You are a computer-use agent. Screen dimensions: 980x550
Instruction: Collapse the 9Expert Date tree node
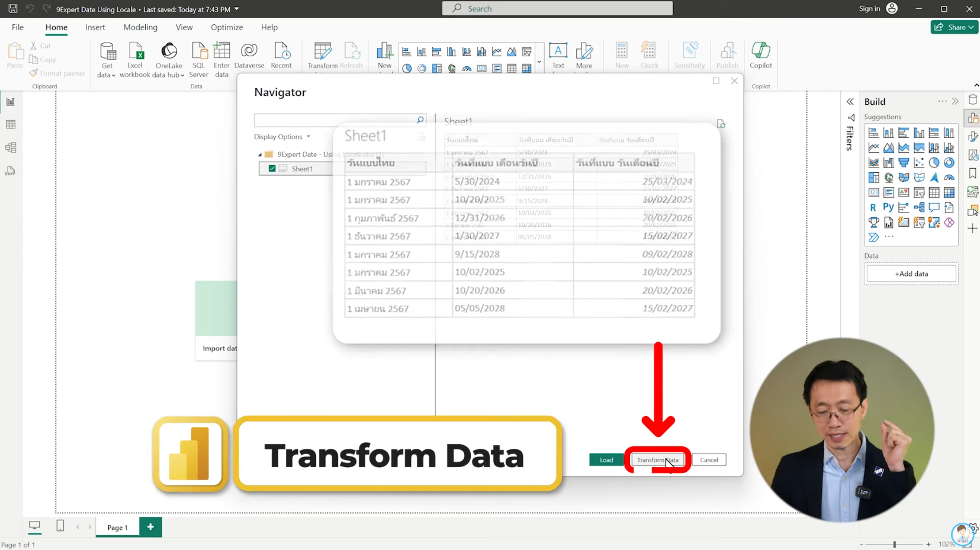click(260, 154)
